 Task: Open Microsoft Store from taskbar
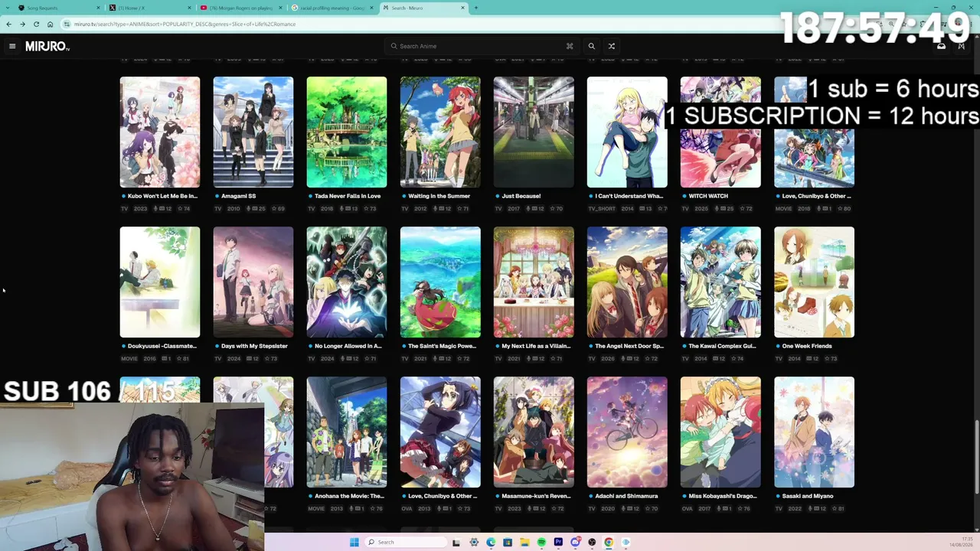click(508, 543)
